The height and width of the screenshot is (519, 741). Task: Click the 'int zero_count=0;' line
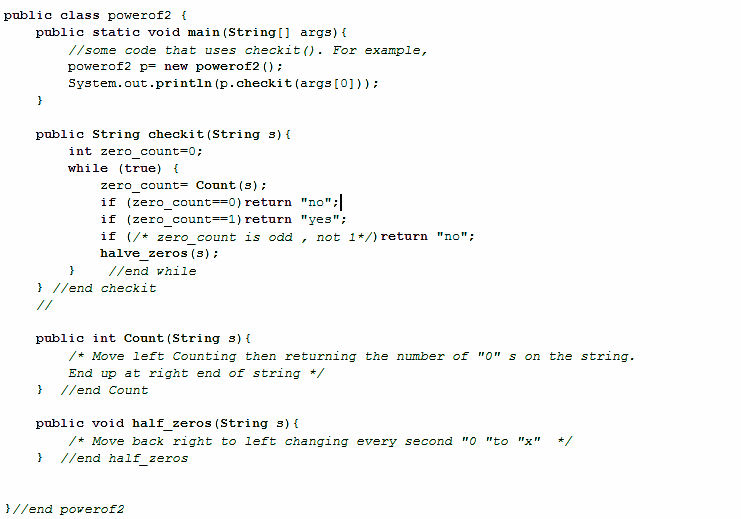point(135,151)
